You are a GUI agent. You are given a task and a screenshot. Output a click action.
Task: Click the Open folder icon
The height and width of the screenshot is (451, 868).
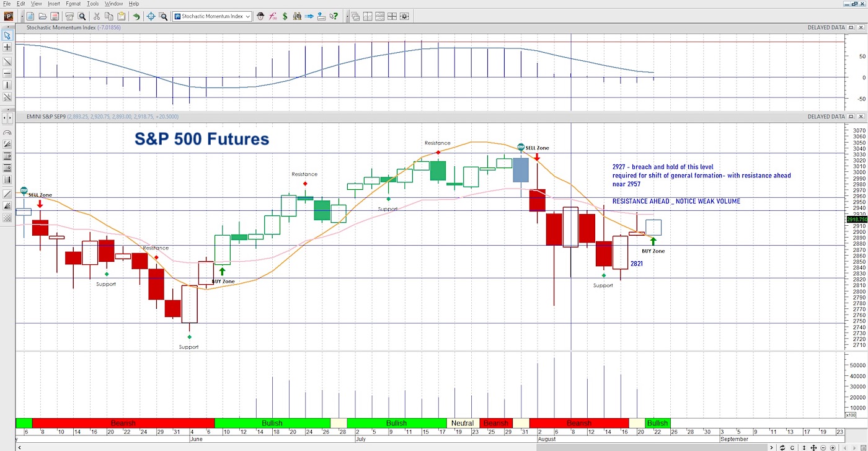click(x=42, y=16)
